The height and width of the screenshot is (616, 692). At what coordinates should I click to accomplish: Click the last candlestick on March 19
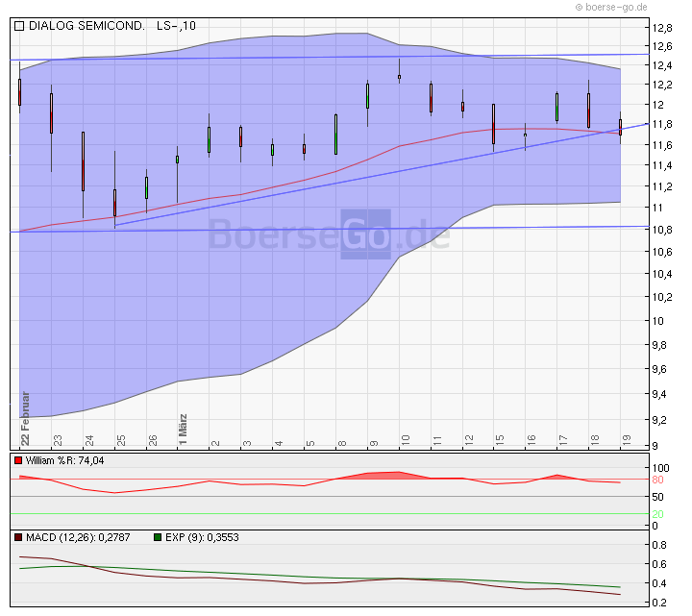tap(620, 127)
